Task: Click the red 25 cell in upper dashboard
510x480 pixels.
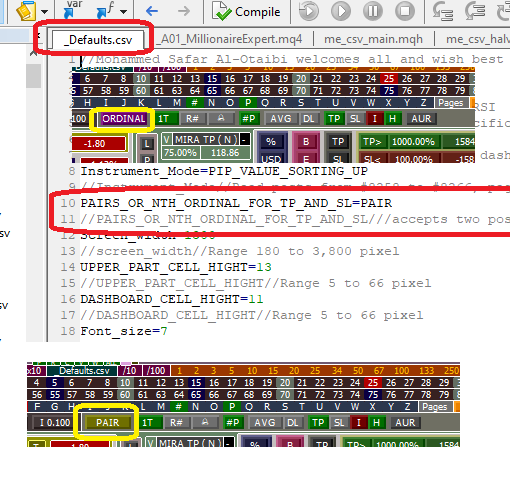Action: coord(389,79)
